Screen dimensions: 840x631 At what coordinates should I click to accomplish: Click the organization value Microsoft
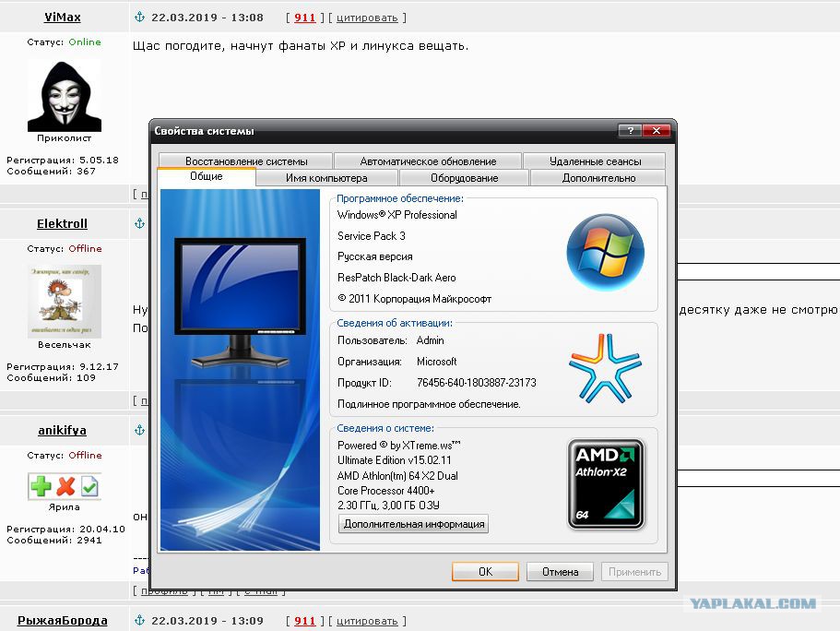437,362
